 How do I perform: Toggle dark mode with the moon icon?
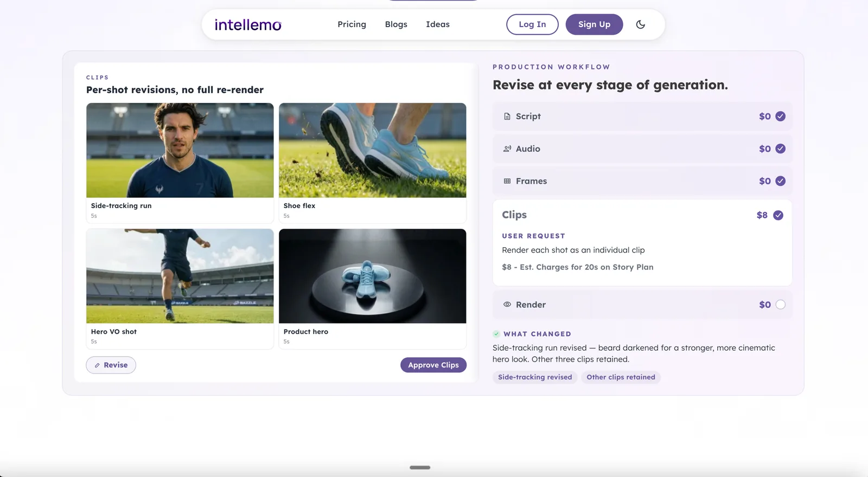640,24
